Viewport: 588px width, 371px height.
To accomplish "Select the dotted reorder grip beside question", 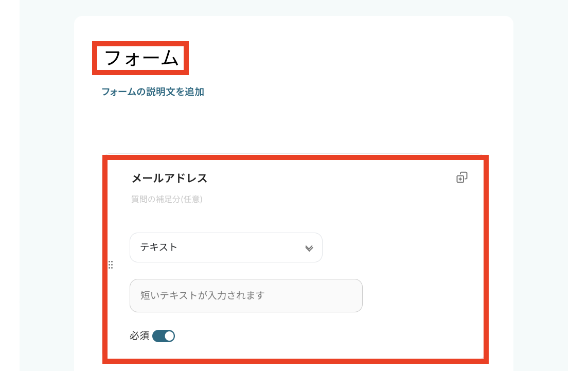I will point(111,265).
